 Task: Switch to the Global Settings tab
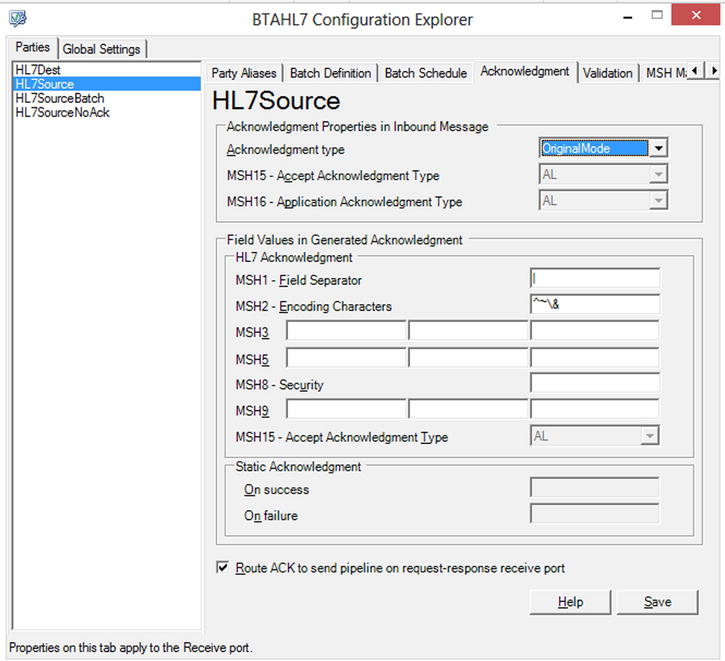pos(101,49)
